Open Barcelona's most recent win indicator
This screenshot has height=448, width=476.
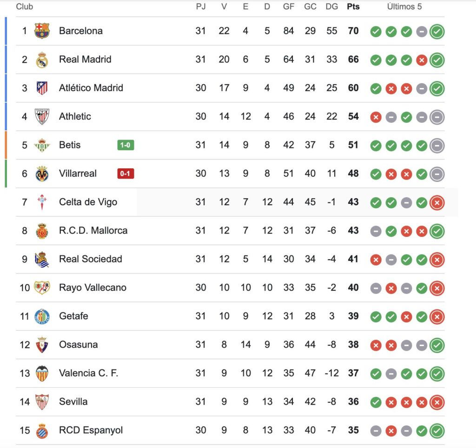coord(437,31)
